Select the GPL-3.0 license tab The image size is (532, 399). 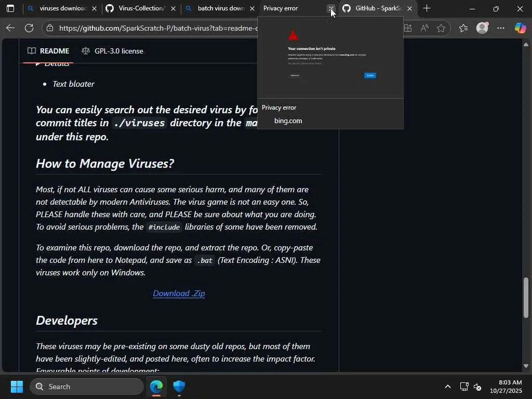click(x=112, y=51)
